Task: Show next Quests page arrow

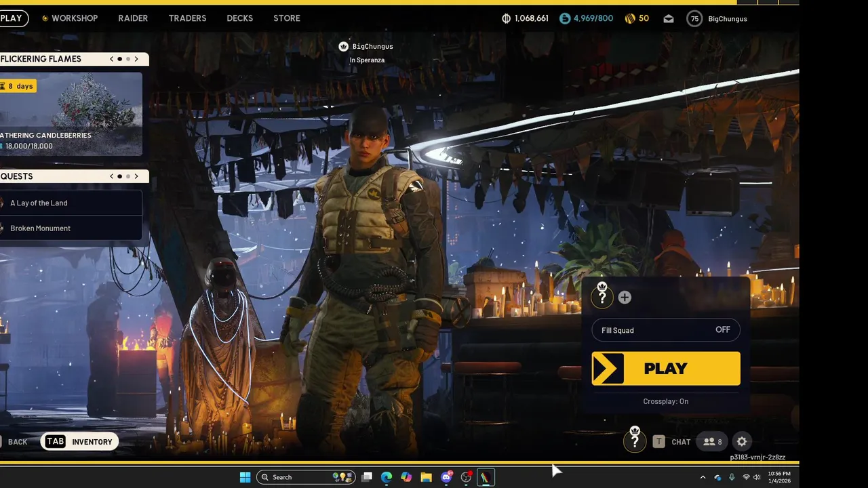Action: coord(136,176)
